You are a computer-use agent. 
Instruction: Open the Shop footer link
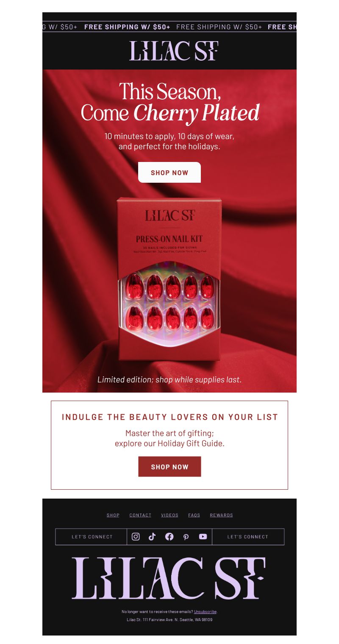pos(113,515)
